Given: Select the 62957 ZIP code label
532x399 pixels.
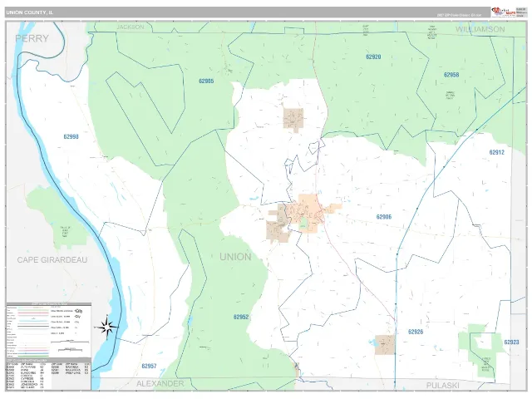Looking at the screenshot, I should [149, 366].
